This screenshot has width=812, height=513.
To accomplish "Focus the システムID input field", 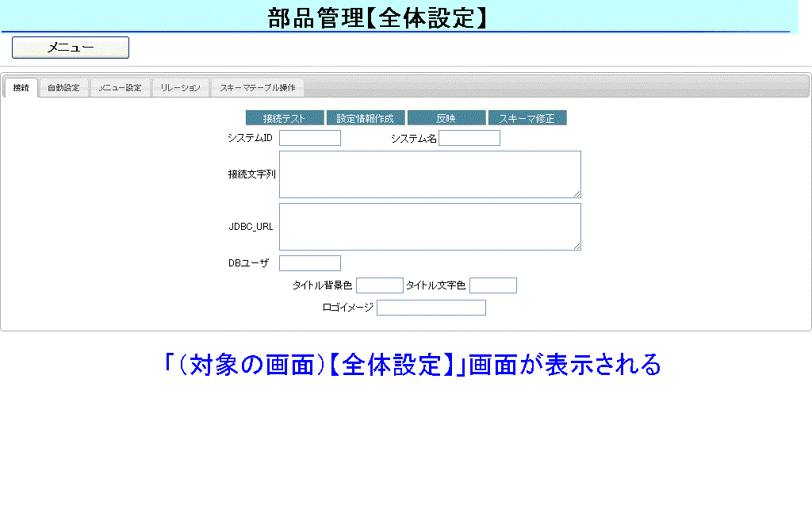I will [x=309, y=138].
